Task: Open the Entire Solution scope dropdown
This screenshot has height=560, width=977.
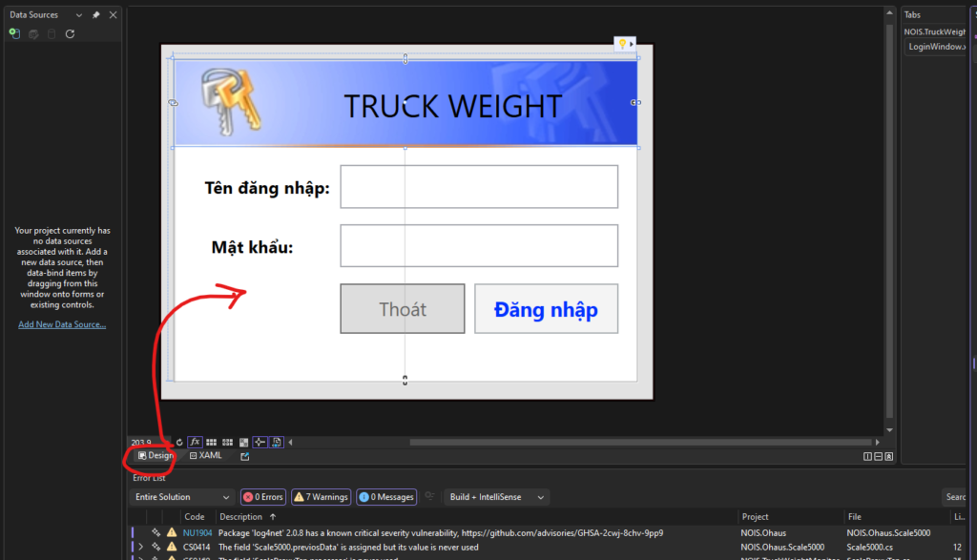Action: click(x=181, y=497)
